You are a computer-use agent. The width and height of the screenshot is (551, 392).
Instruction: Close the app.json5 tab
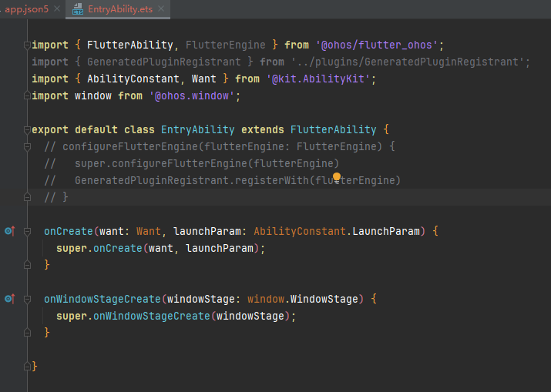[x=57, y=9]
